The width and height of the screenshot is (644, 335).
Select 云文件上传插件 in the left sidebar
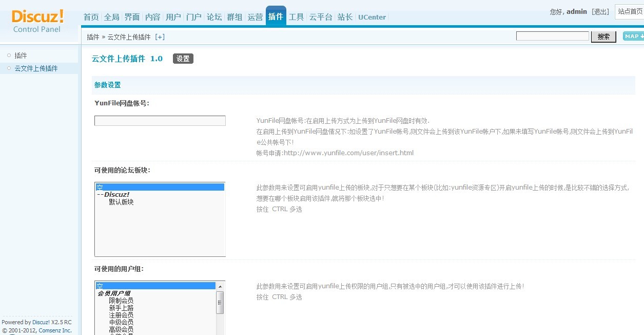(36, 68)
